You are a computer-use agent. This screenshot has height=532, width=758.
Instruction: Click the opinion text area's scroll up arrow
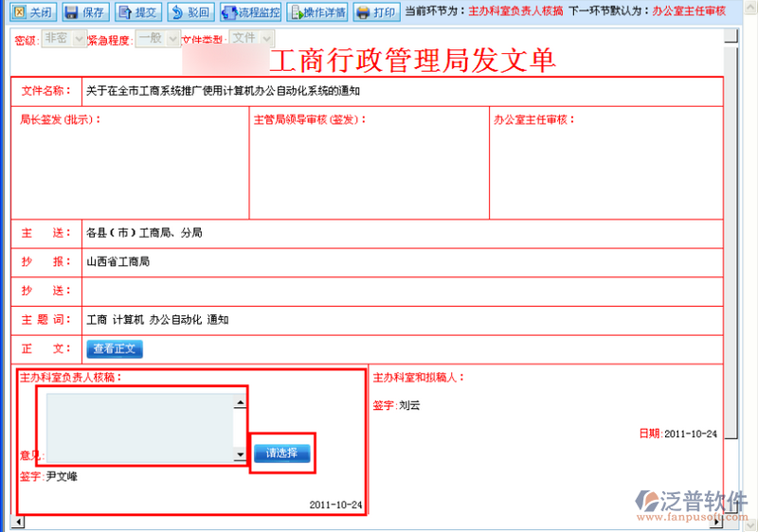pyautogui.click(x=241, y=402)
